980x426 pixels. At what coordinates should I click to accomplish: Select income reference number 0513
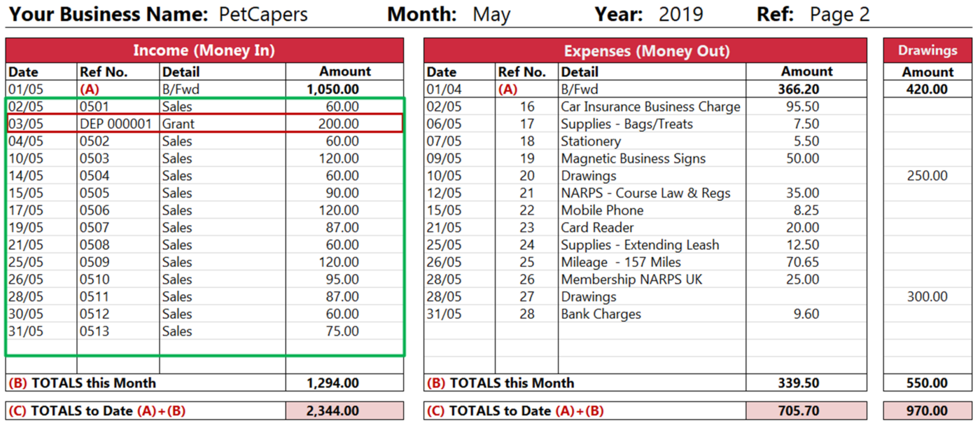[94, 331]
